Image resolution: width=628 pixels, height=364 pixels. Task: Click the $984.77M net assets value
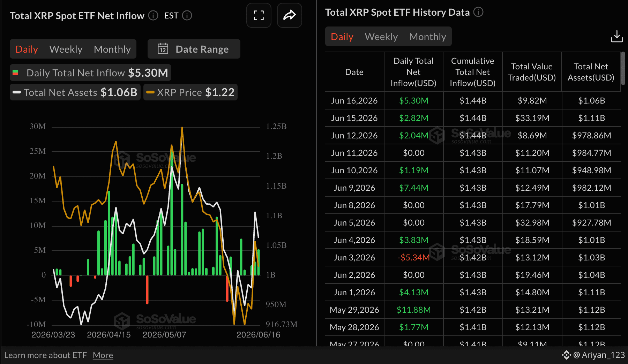[x=592, y=153]
